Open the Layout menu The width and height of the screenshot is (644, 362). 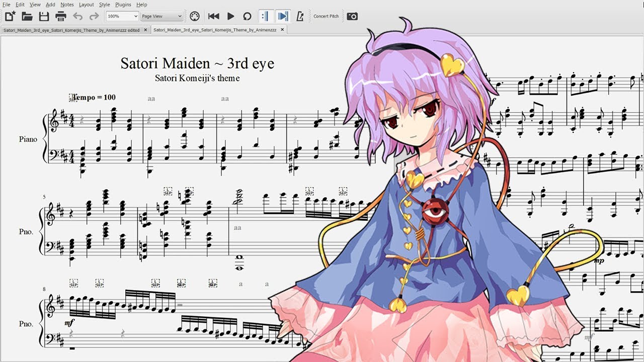[87, 5]
